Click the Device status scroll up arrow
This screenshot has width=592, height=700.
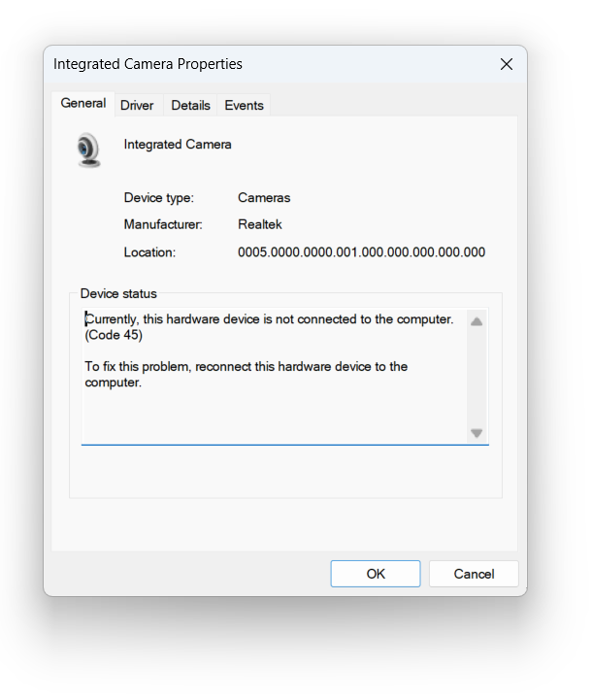click(x=477, y=321)
